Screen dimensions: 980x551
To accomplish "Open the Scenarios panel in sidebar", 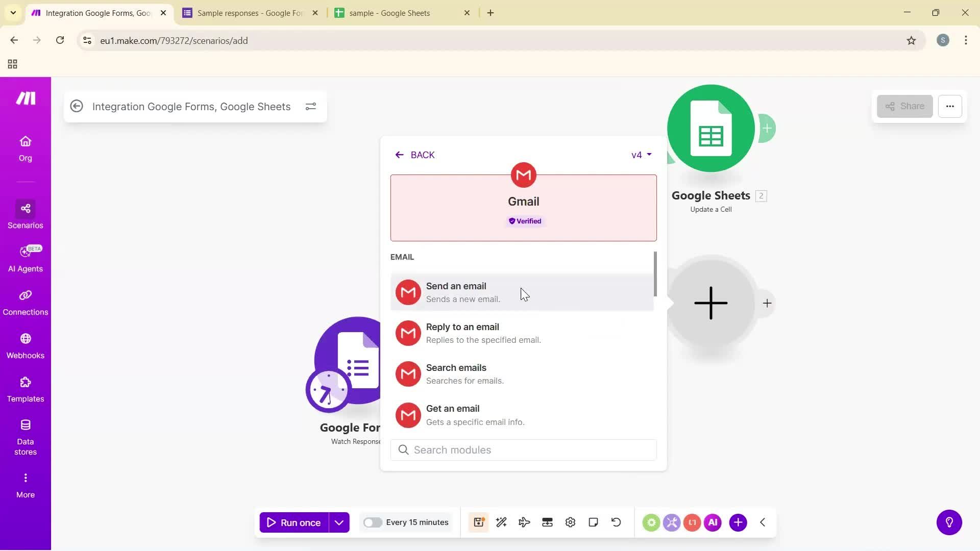I will 25,214.
